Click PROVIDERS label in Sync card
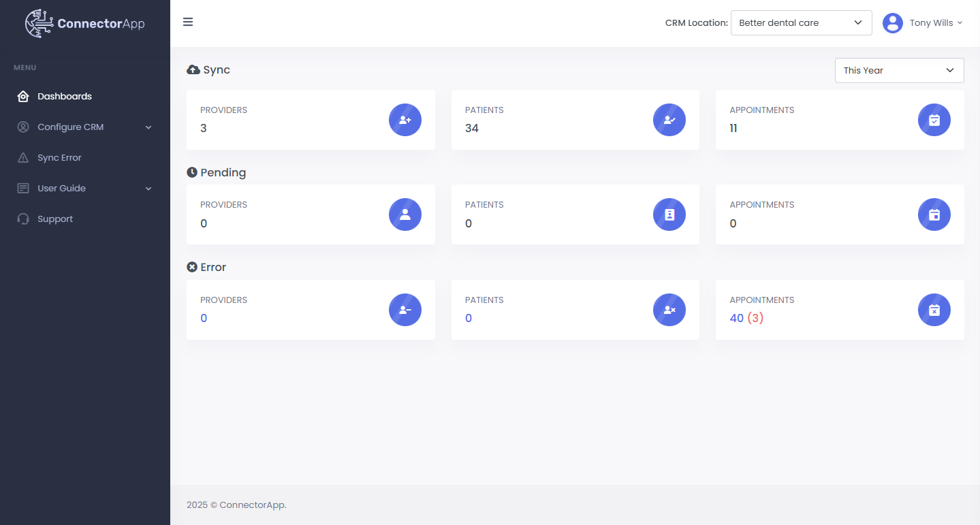980x525 pixels. 223,110
